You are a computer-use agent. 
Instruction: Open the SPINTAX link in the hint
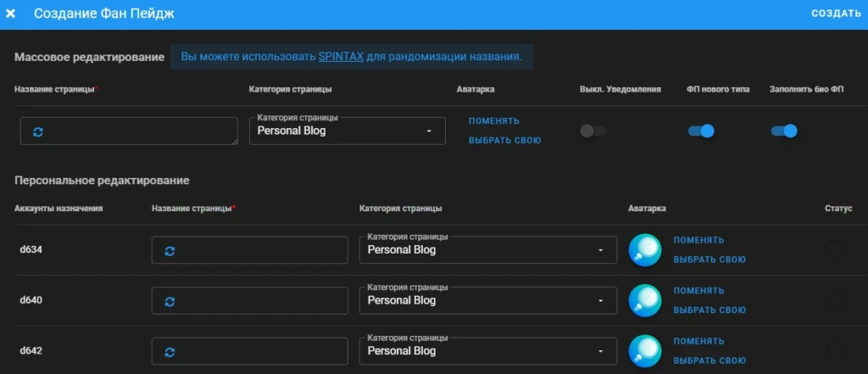[x=341, y=57]
